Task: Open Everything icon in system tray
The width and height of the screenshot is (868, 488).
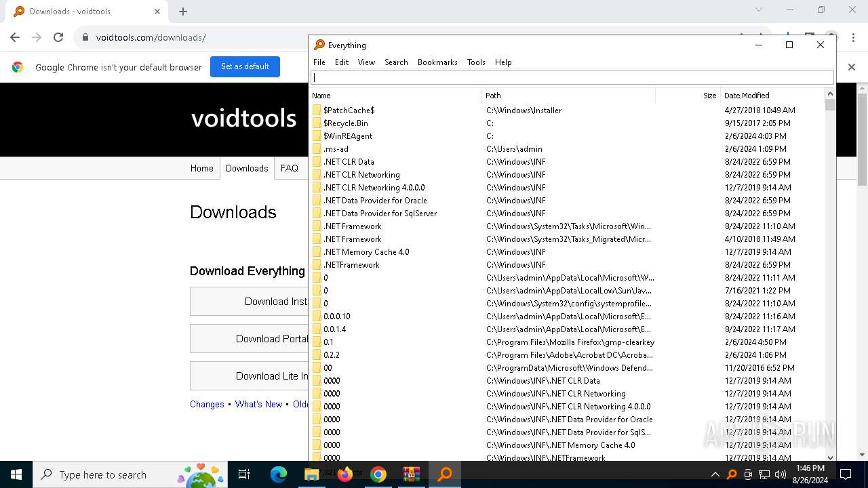Action: 732,474
